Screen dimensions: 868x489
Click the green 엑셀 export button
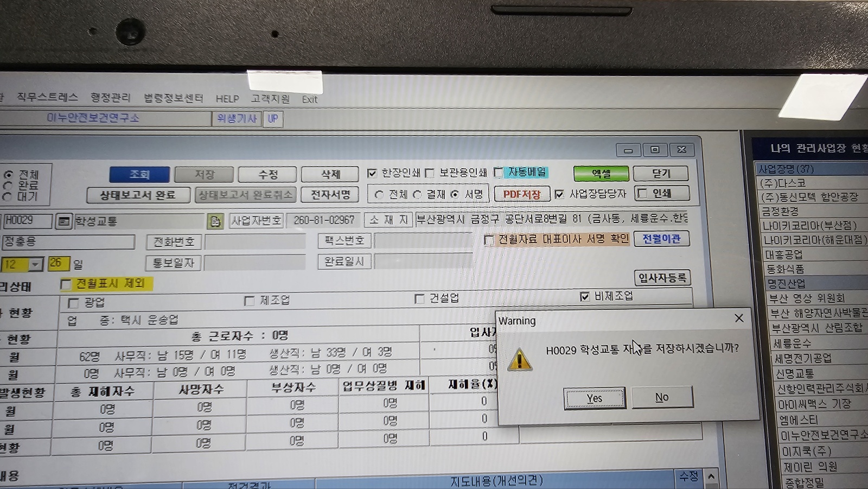tap(601, 174)
